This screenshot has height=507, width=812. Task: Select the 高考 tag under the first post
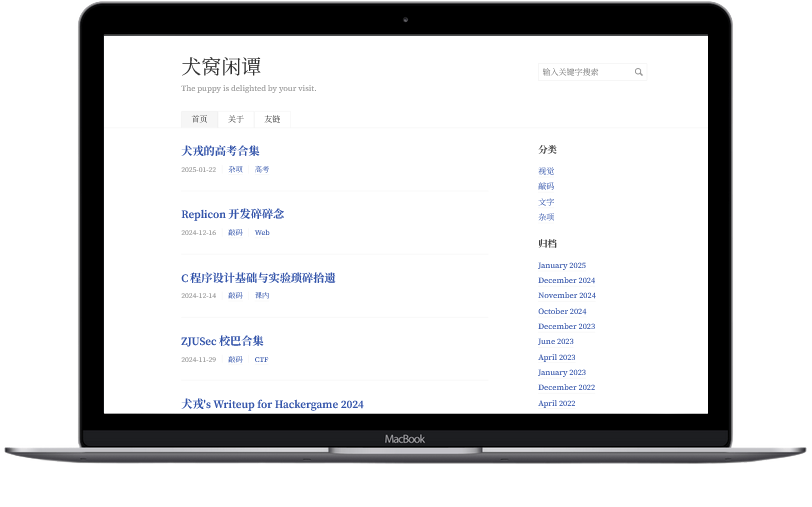pyautogui.click(x=262, y=170)
